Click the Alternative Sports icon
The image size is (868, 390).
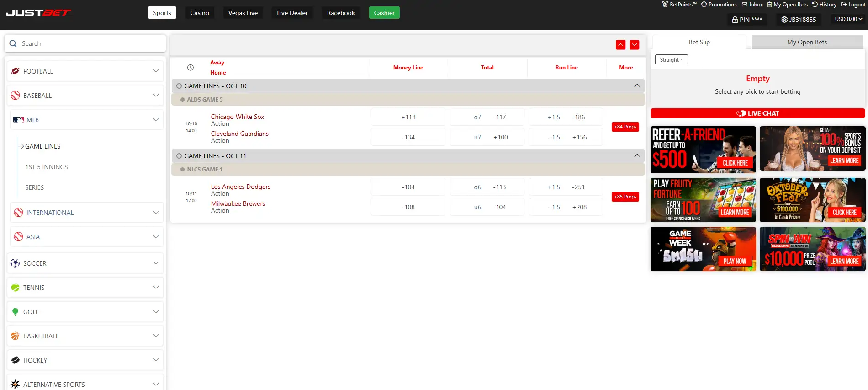(x=15, y=384)
